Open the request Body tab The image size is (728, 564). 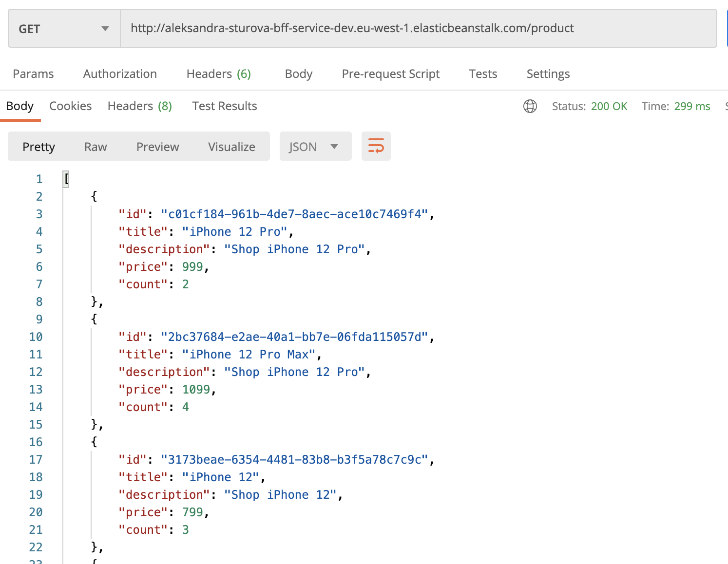point(298,74)
